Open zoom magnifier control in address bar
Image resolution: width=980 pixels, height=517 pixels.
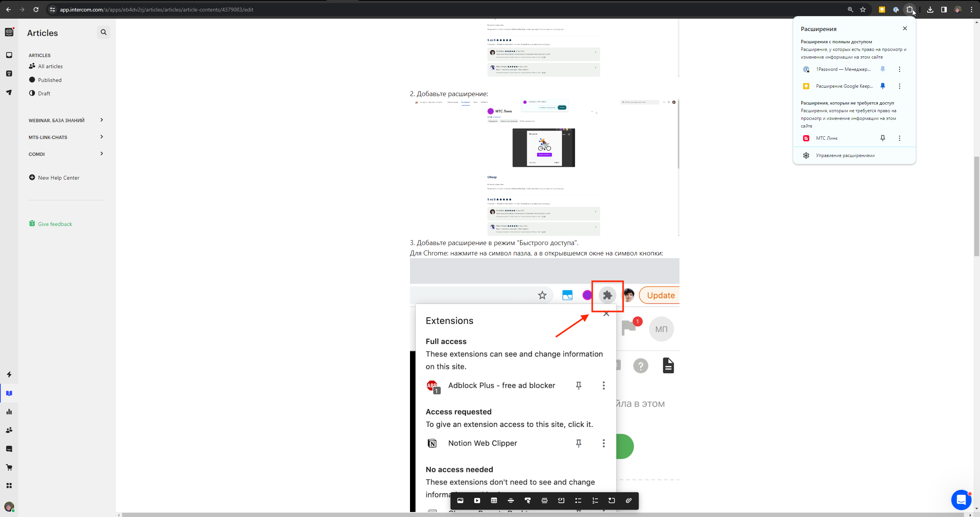[851, 10]
